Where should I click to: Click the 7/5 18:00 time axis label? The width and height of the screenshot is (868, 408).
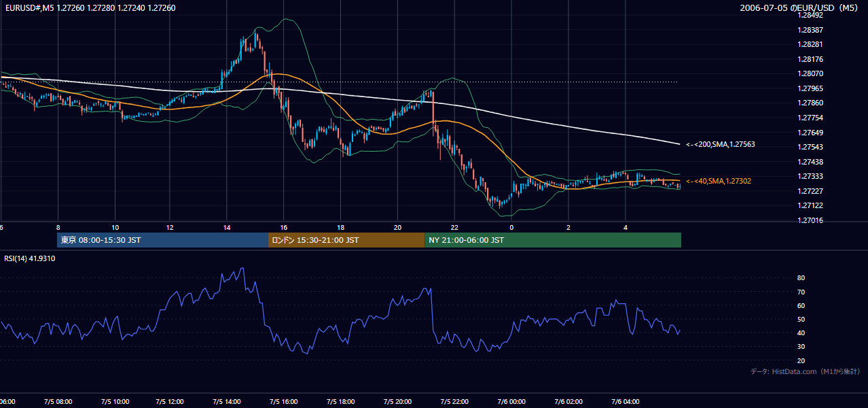341,402
